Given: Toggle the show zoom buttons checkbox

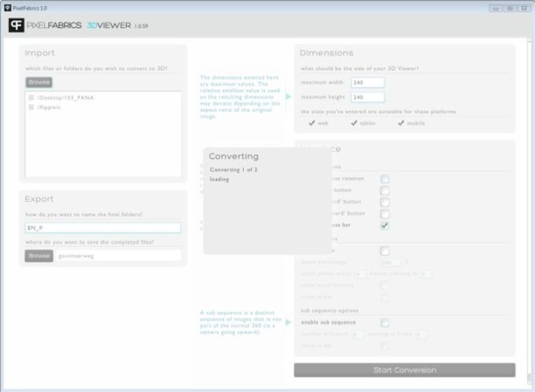Looking at the screenshot, I should click(x=385, y=285).
